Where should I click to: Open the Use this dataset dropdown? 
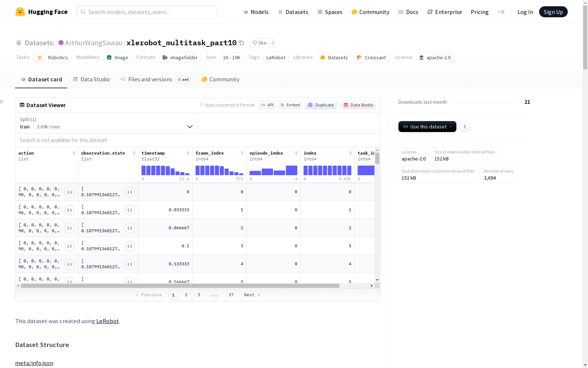coord(427,127)
